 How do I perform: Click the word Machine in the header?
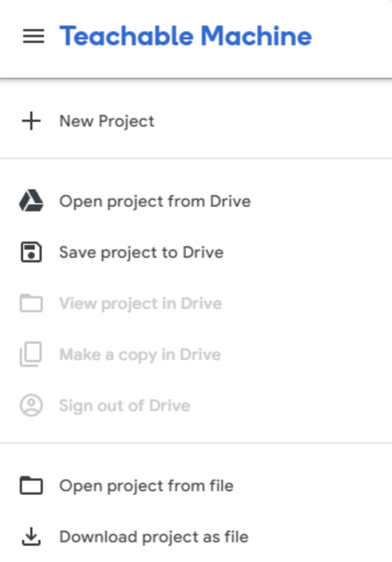click(x=256, y=36)
